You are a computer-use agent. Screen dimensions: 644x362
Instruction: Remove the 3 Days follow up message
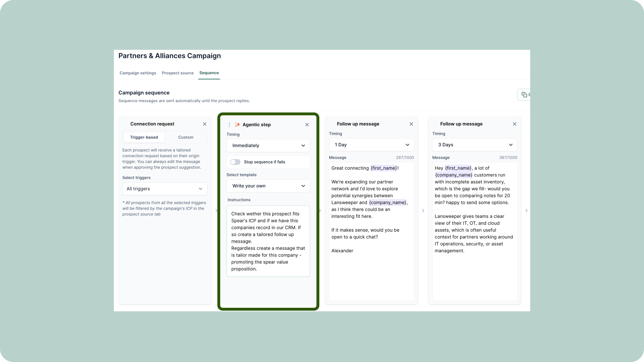515,124
